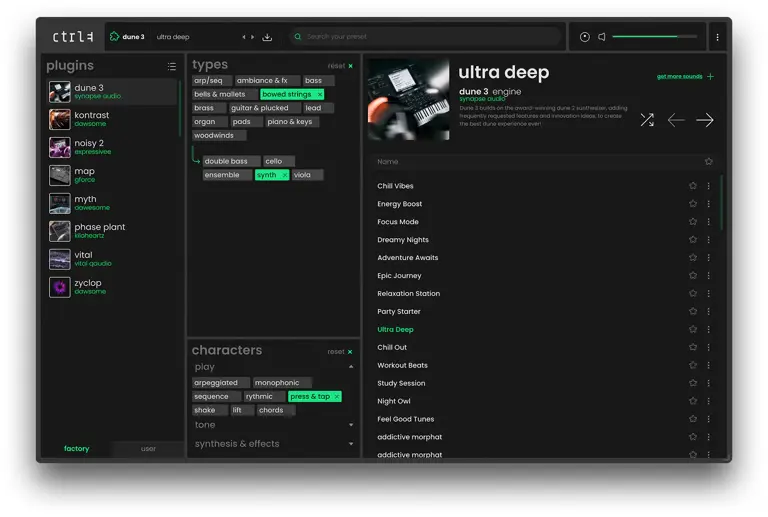Remove the bowed strings filter via x

click(x=320, y=94)
